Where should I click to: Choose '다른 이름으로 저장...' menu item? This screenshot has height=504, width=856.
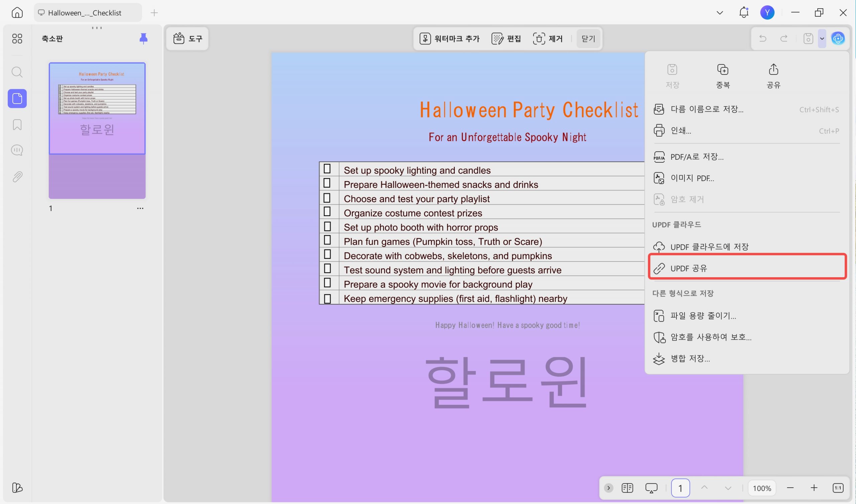pos(707,109)
